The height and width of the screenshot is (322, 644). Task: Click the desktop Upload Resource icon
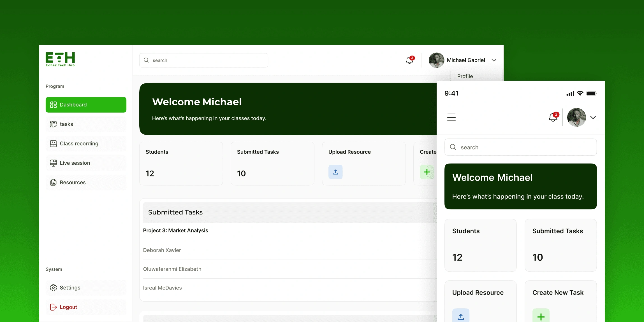(x=335, y=172)
